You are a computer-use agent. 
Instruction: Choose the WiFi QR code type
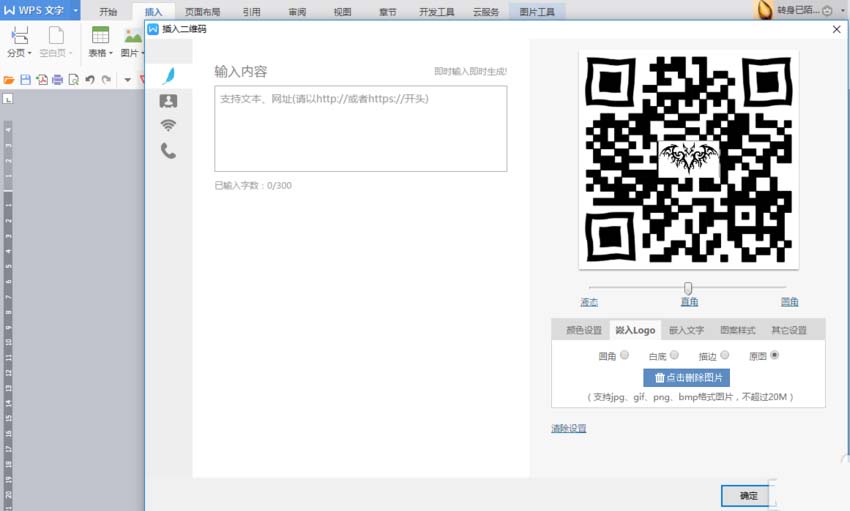169,126
